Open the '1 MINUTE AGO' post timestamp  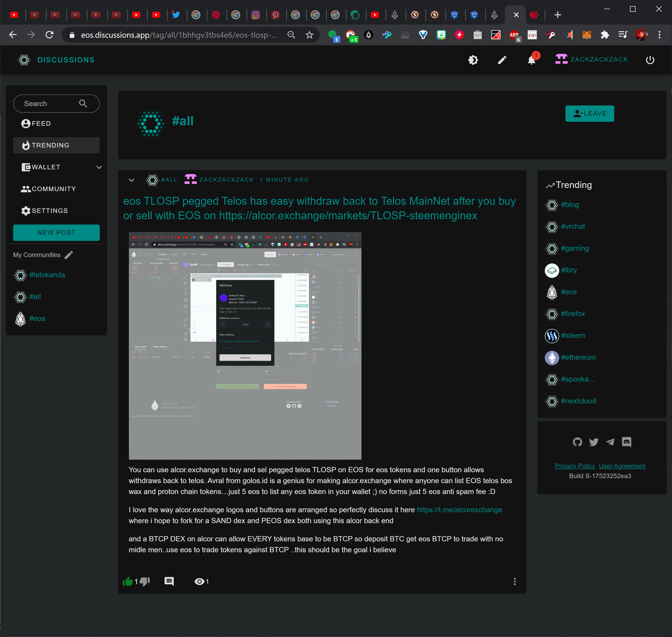[x=284, y=180]
